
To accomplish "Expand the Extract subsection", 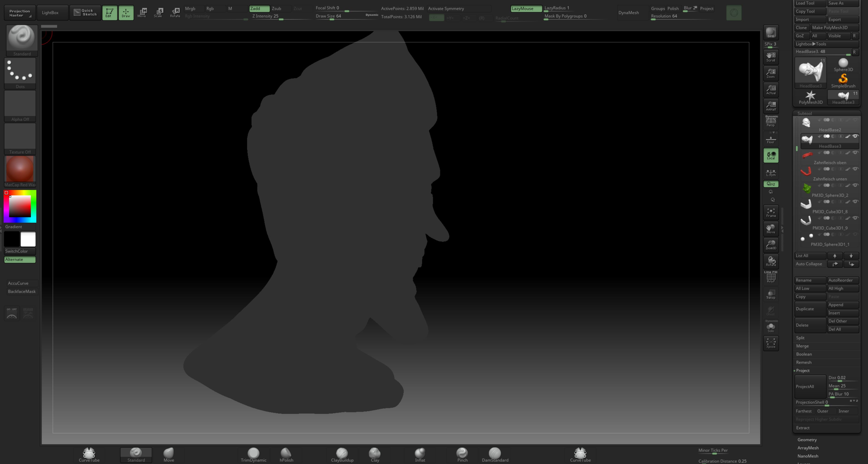I will click(803, 428).
